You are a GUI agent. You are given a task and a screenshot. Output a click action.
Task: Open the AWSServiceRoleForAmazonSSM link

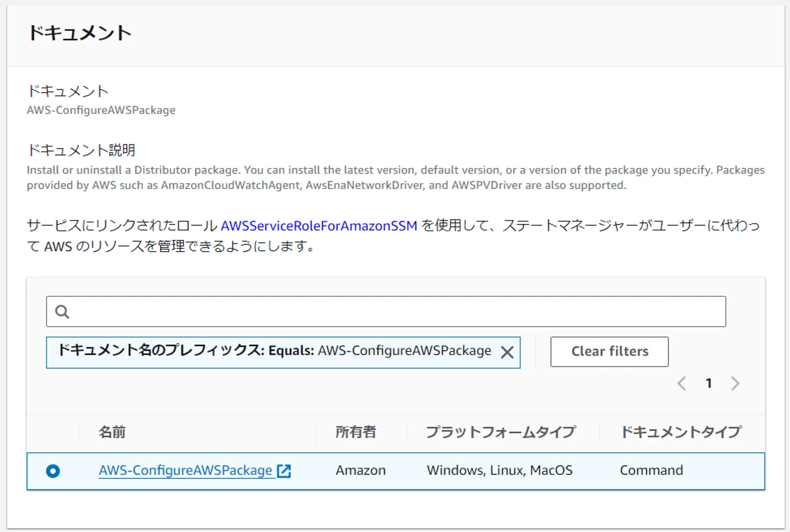[x=319, y=226]
